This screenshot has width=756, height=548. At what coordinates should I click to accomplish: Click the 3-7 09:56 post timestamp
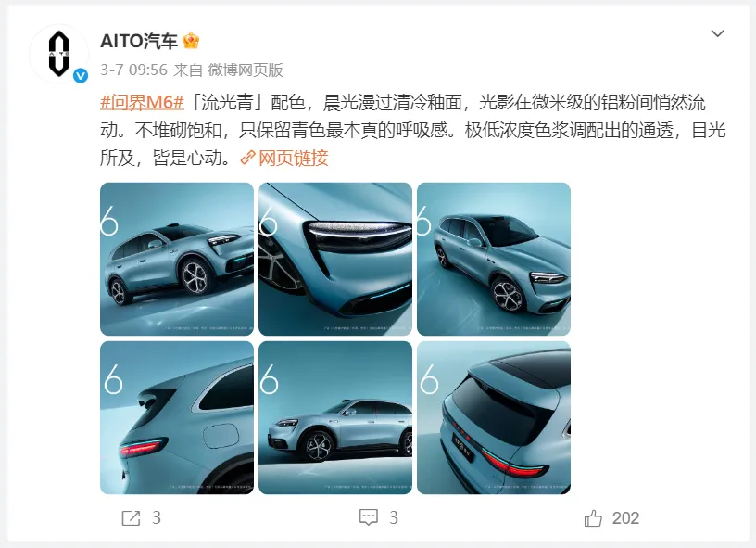[x=133, y=70]
